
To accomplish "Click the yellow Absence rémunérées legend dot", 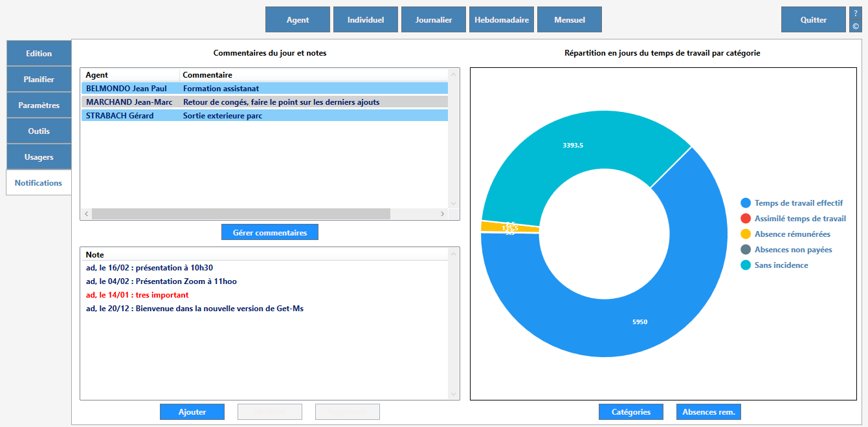I will pos(746,234).
